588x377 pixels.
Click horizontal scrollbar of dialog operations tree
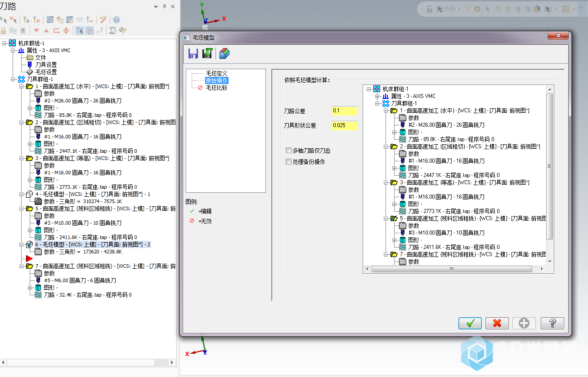[x=455, y=269]
